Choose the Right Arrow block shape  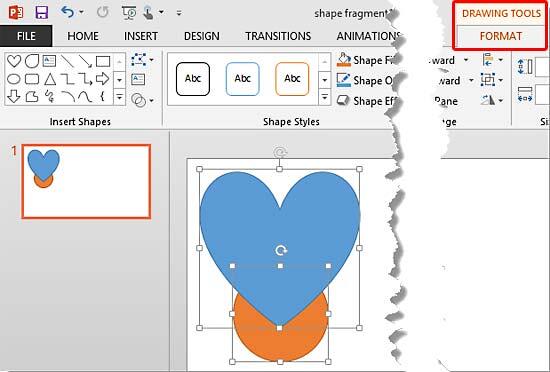102,79
